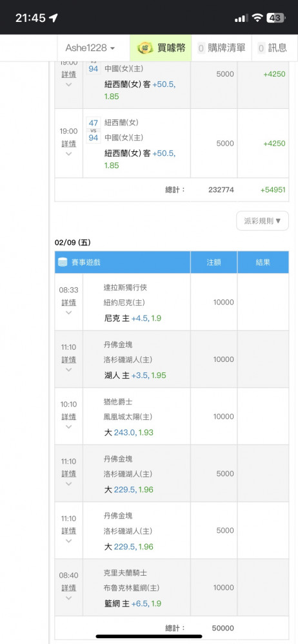Viewport: 298px width, 644px height.
Task: Click the gold coin icon beside 買嘍幣
Action: tap(145, 48)
